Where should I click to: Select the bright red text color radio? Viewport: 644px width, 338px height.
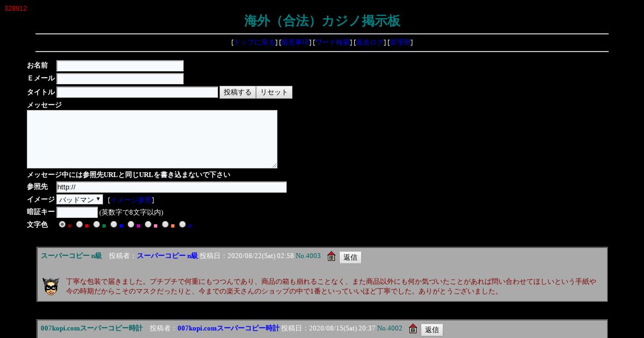pyautogui.click(x=79, y=224)
